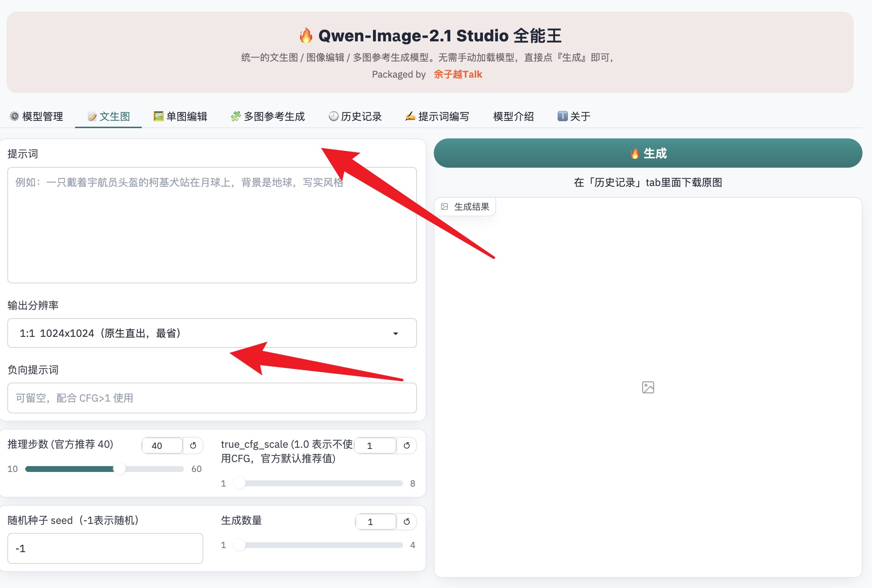Reset the 生成数量 value

(x=407, y=522)
